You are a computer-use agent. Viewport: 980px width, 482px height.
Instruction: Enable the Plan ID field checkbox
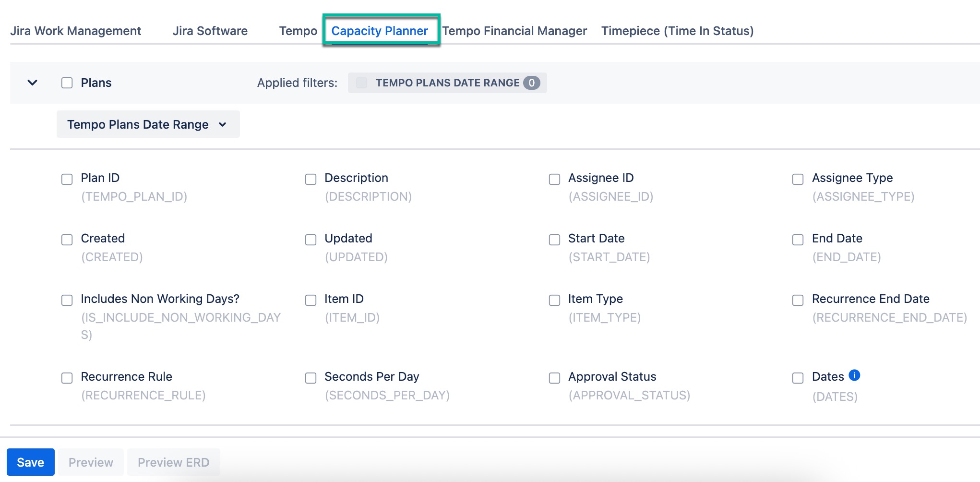point(67,179)
